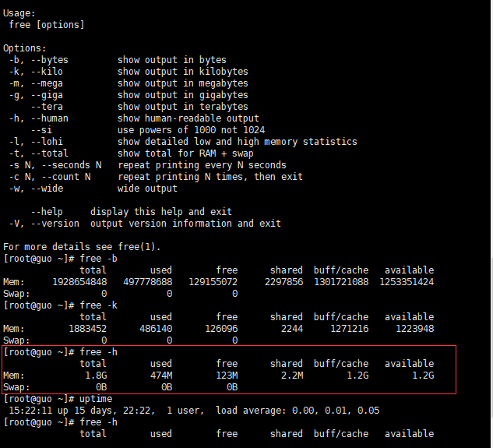Select the shared value 2244
The width and height of the screenshot is (493, 448).
click(x=292, y=329)
